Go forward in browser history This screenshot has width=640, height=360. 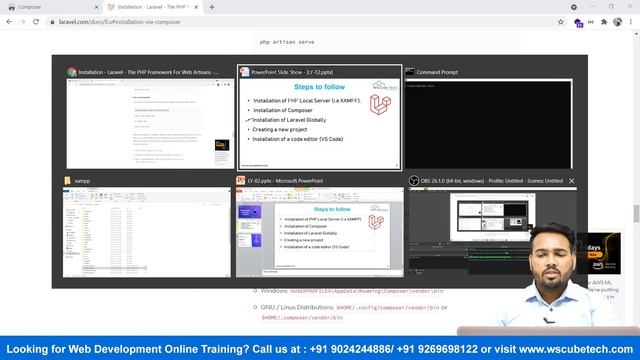pyautogui.click(x=22, y=22)
